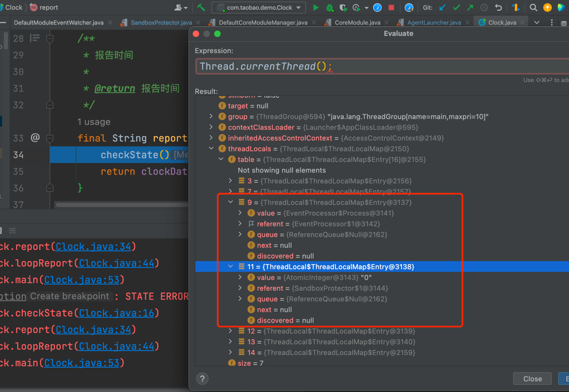Run with Coverage shield icon
This screenshot has width=569, height=392.
coord(343,8)
